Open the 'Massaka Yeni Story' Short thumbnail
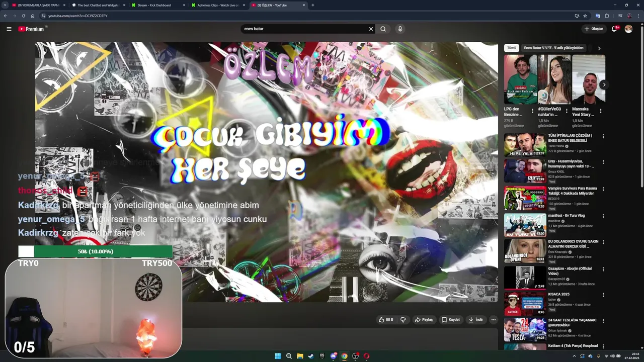Viewport: 644px width, 362px height. tap(589, 79)
